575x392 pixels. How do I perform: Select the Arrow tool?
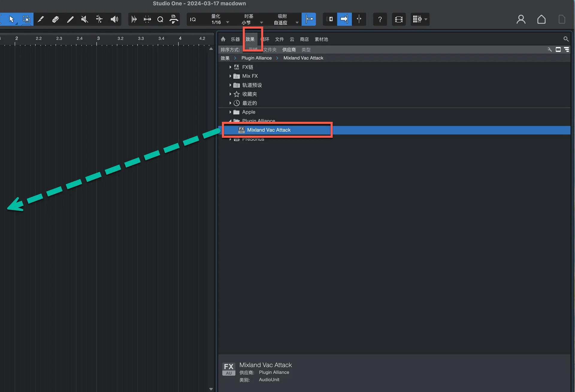[12, 19]
